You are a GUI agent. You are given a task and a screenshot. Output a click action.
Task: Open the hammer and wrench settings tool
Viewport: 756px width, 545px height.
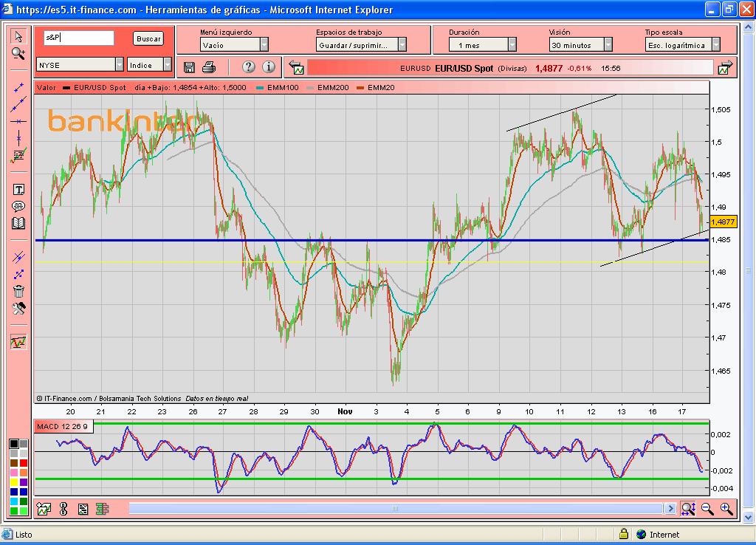(x=18, y=308)
